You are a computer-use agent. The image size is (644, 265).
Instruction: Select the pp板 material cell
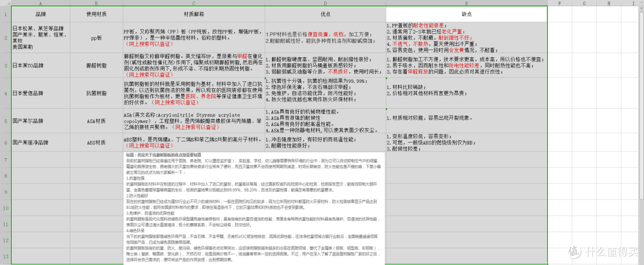click(97, 38)
